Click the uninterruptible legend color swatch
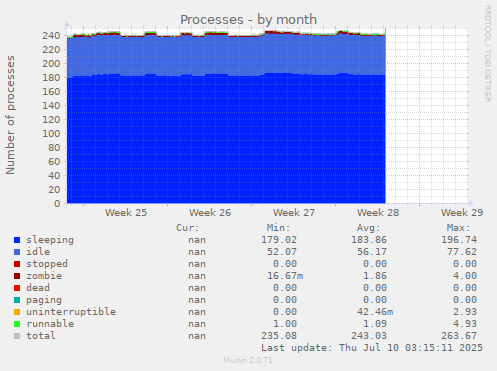The height and width of the screenshot is (371, 497). [x=17, y=312]
